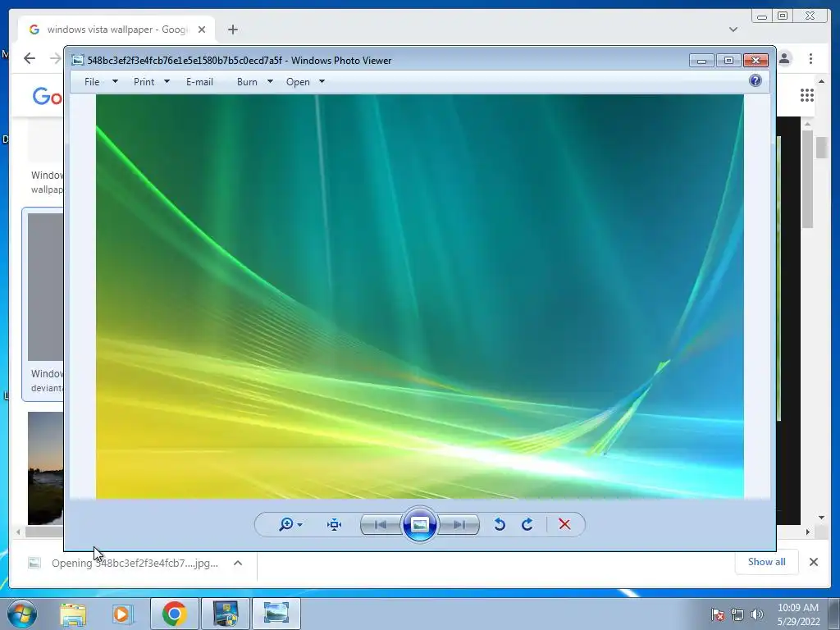Rotate the photo counterclockwise

tap(500, 524)
